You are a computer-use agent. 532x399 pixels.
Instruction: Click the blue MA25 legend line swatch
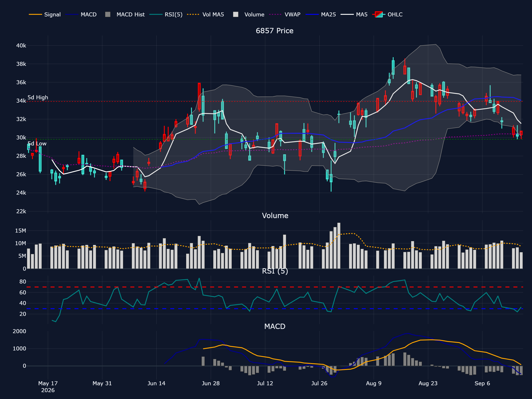pyautogui.click(x=312, y=14)
